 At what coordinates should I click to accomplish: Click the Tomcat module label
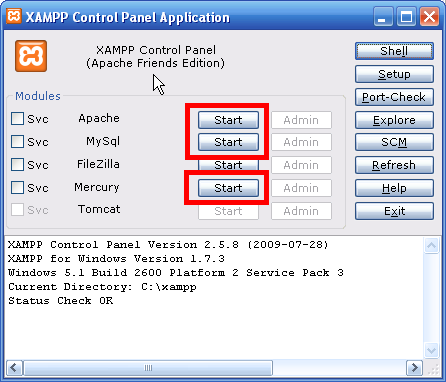click(x=99, y=209)
